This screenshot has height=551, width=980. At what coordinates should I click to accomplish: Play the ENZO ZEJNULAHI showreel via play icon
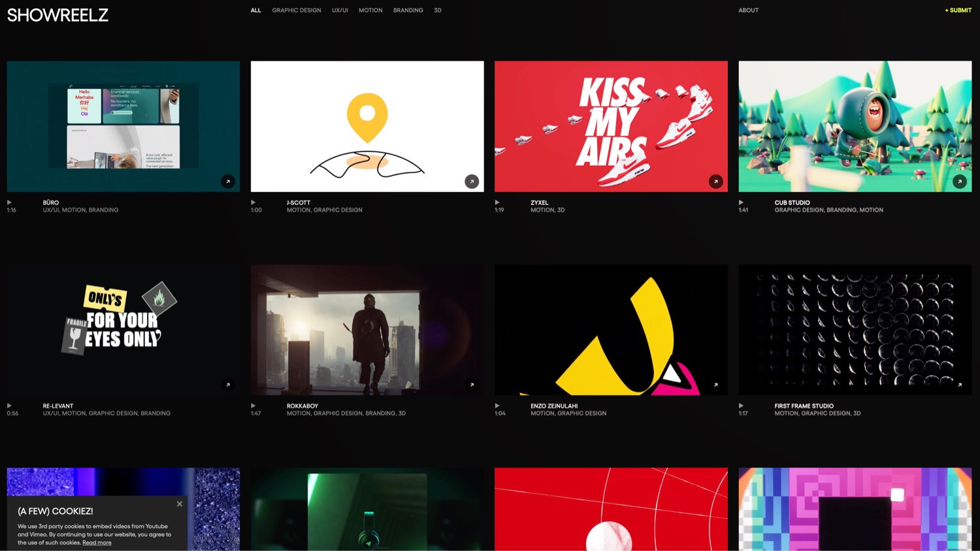click(x=497, y=405)
